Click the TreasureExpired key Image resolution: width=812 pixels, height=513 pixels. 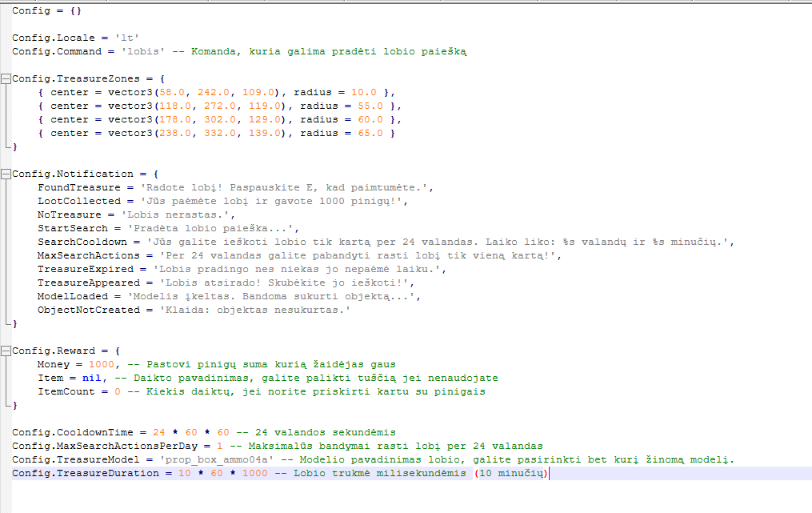tap(86, 269)
